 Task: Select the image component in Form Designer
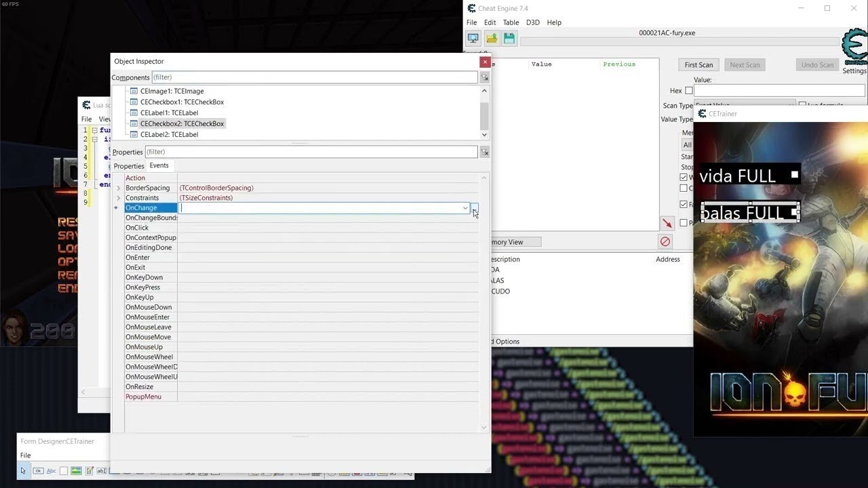[77, 470]
